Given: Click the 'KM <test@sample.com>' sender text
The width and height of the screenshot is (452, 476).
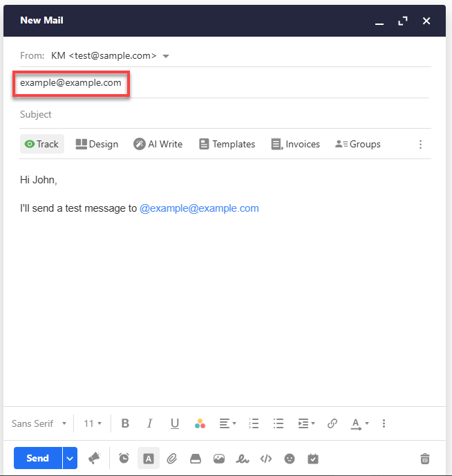Looking at the screenshot, I should coord(104,56).
